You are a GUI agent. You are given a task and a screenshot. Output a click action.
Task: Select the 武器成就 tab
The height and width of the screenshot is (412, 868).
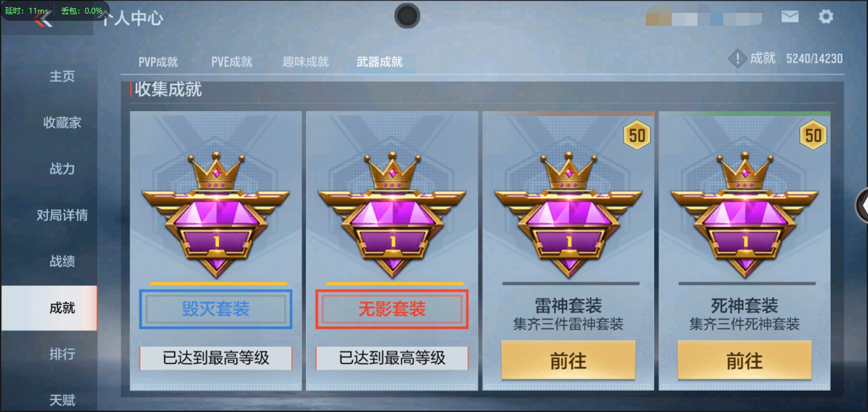(380, 62)
